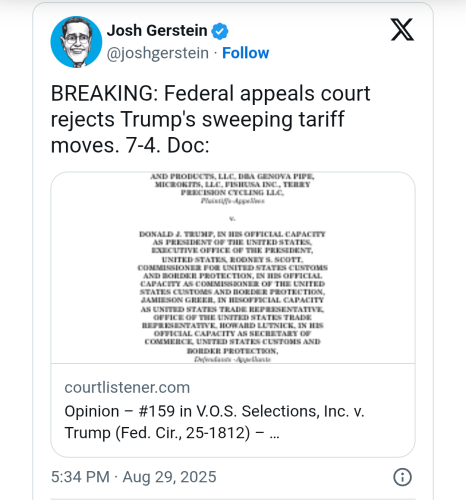Click the 5:34 PM Aug 29, 2025 timestamp
This screenshot has height=500, width=466.
(134, 477)
